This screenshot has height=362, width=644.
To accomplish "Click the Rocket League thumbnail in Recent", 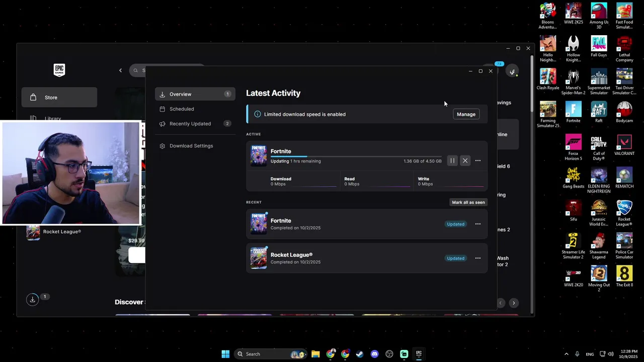I will 259,258.
